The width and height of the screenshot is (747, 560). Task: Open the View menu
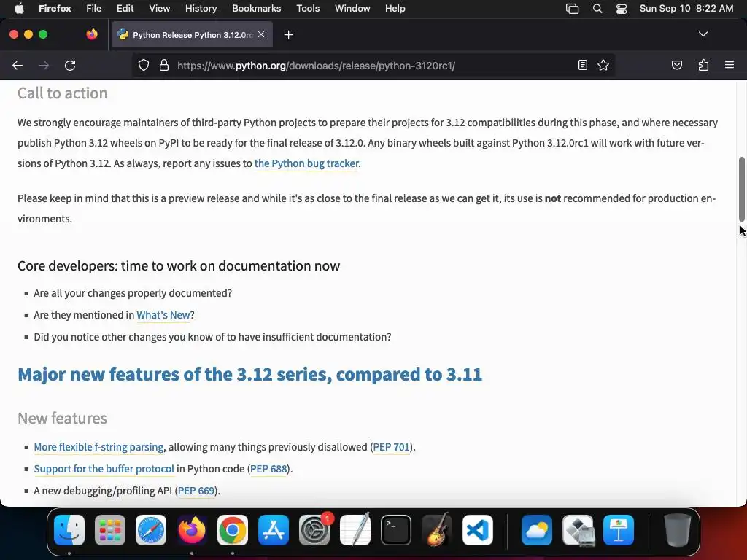tap(159, 9)
